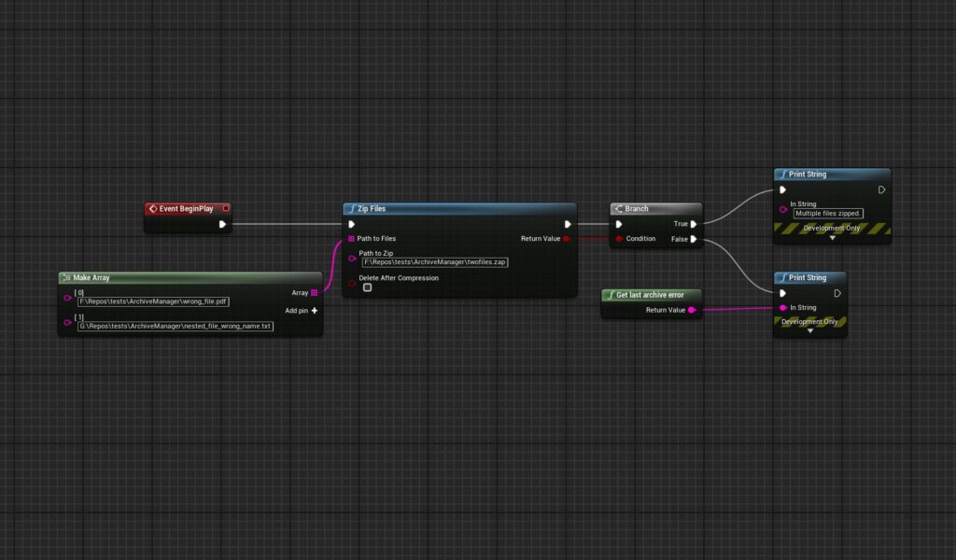Click the Path to Files array pin

click(x=351, y=239)
